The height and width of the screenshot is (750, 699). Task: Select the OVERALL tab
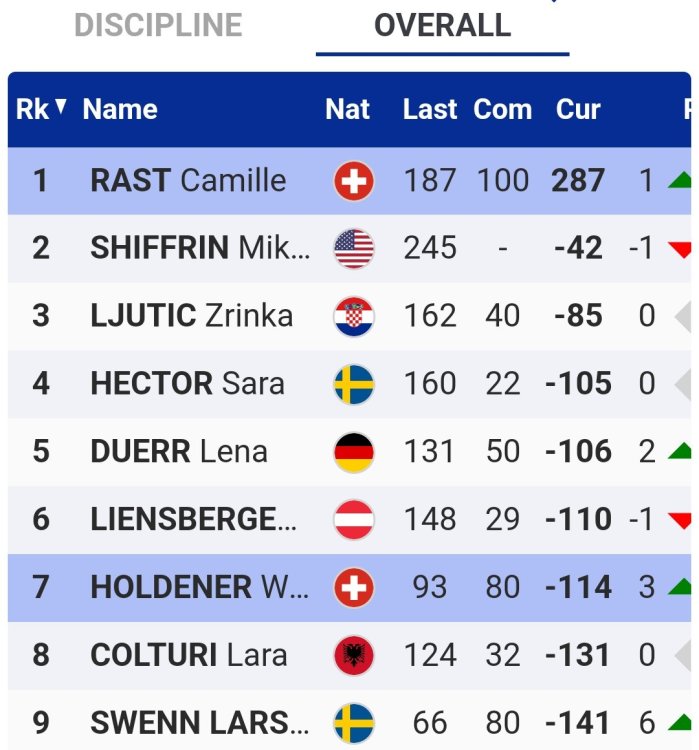442,25
